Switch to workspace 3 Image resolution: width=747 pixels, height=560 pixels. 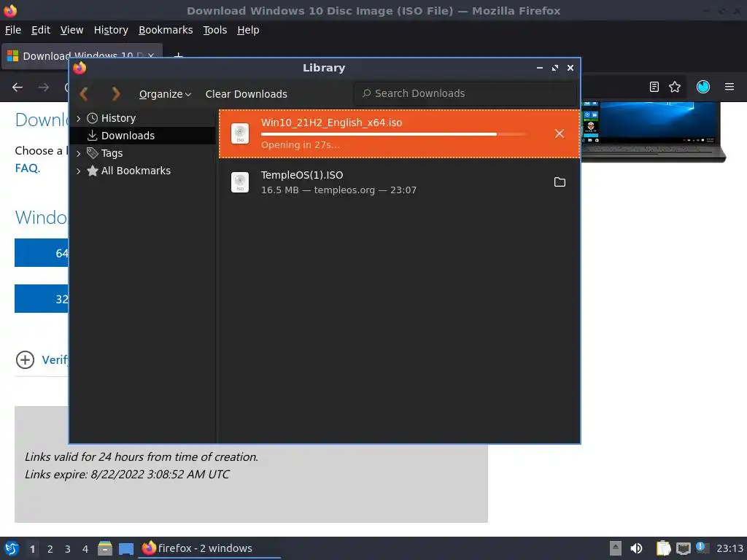click(x=68, y=549)
